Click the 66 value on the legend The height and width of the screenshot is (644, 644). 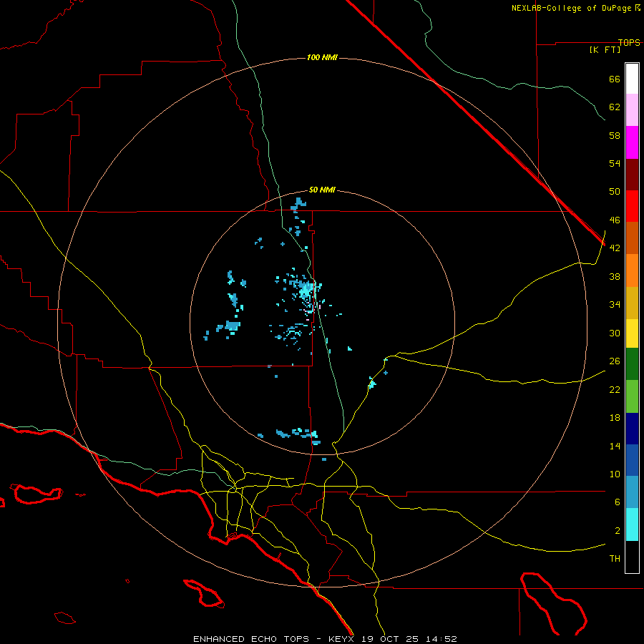click(614, 79)
